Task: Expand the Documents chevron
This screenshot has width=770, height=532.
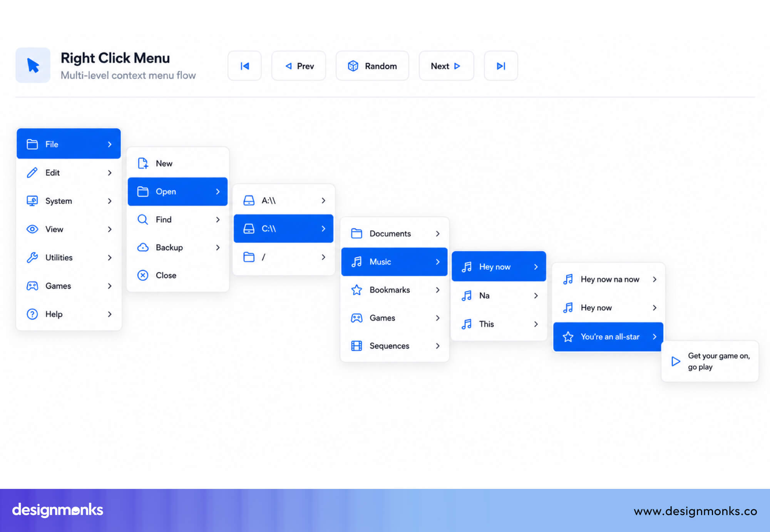Action: pyautogui.click(x=438, y=233)
